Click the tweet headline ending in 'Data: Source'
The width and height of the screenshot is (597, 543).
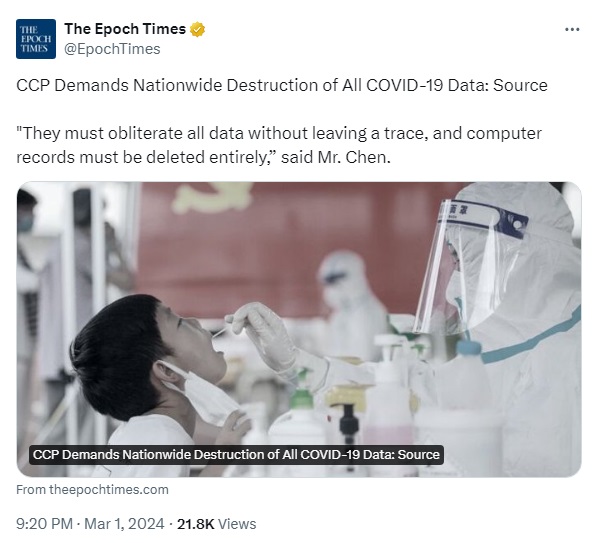pos(282,85)
